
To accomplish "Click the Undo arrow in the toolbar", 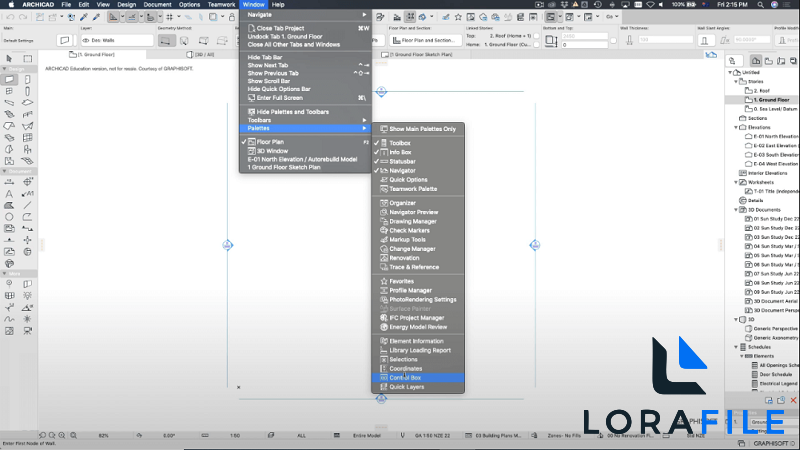I will (10, 17).
